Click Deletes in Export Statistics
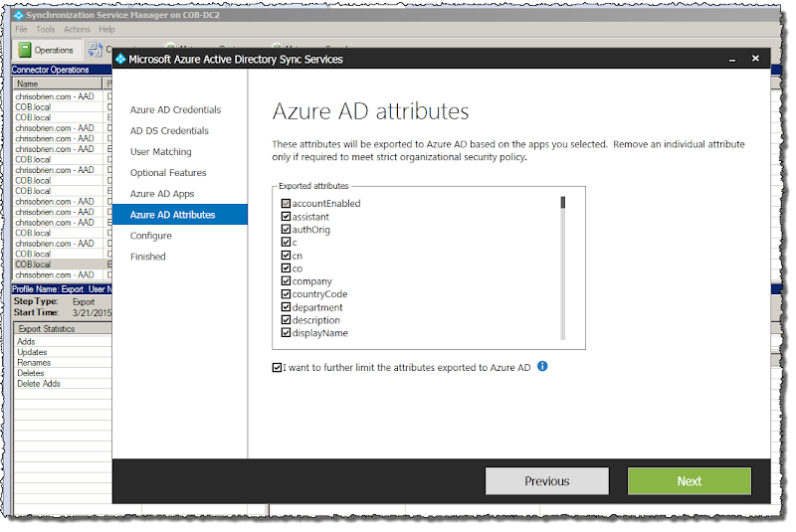796x532 pixels. [x=31, y=373]
